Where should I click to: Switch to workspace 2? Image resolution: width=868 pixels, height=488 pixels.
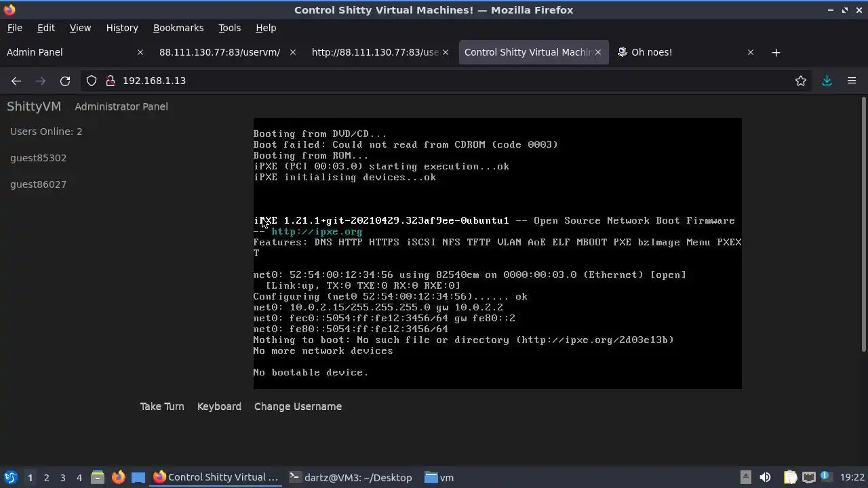[46, 478]
